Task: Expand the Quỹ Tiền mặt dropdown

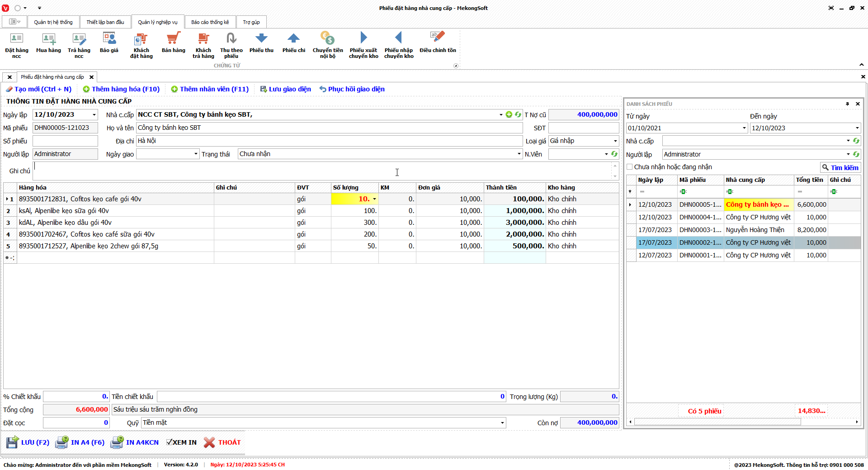Action: click(502, 423)
